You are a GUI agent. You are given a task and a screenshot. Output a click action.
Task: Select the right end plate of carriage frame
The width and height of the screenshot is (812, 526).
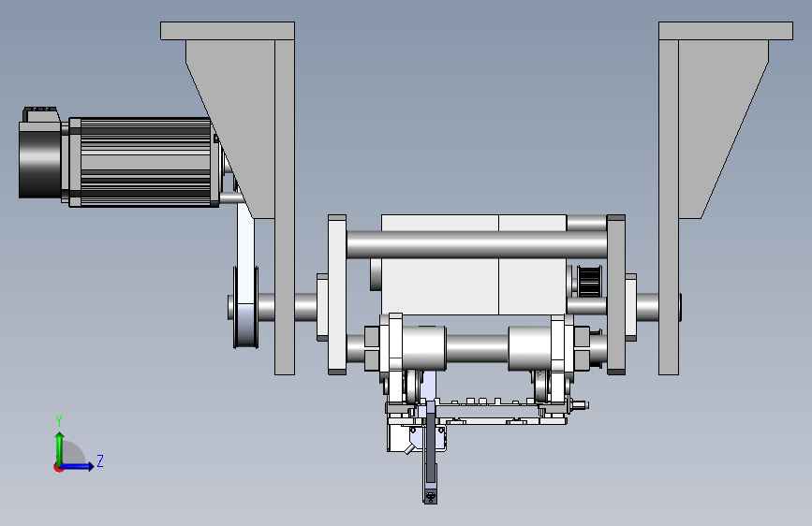tap(615, 295)
